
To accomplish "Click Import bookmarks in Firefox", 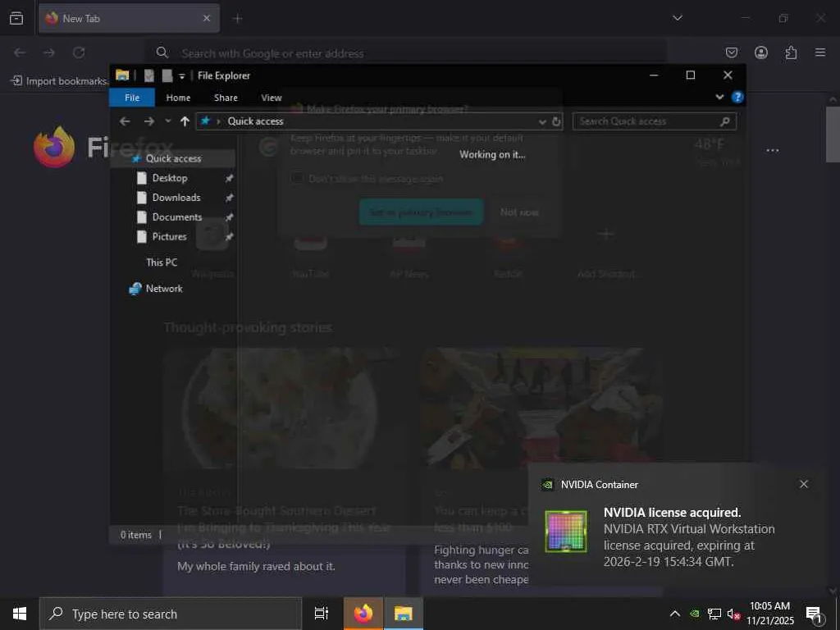I will pos(59,81).
